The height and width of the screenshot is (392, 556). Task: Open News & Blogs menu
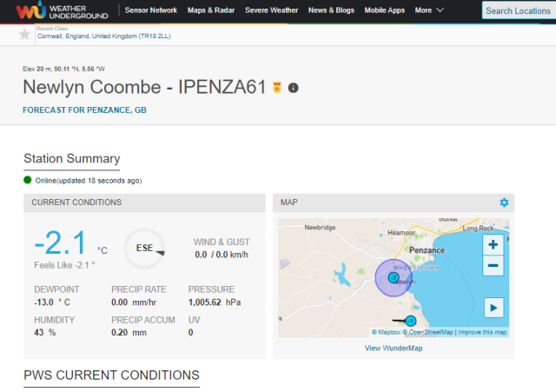point(331,10)
